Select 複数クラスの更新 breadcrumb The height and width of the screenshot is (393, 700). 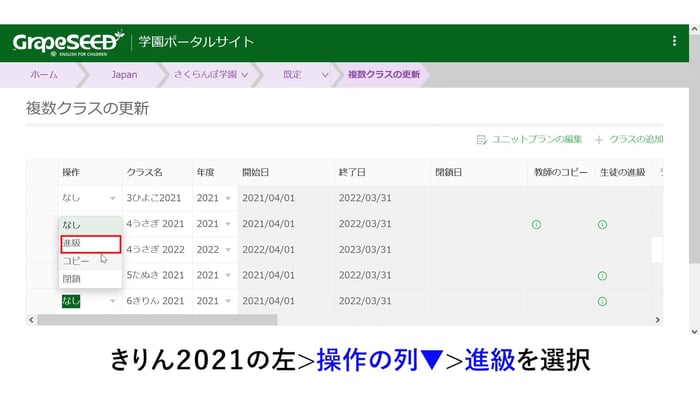click(384, 75)
